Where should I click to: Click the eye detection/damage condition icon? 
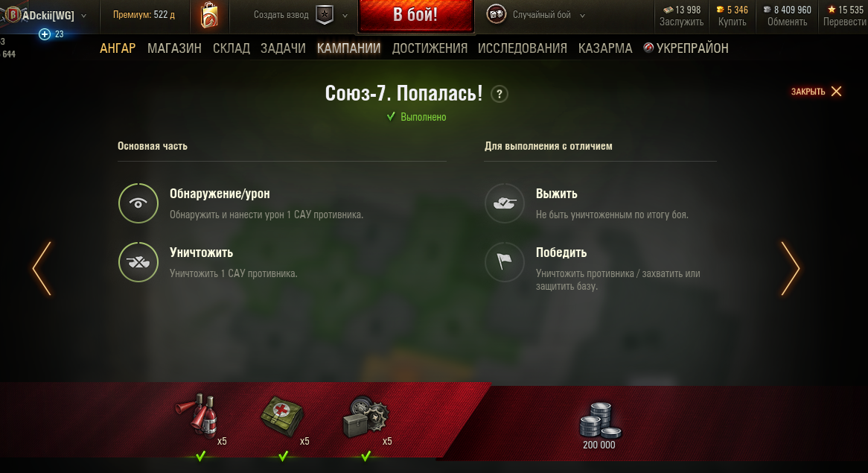pos(138,203)
